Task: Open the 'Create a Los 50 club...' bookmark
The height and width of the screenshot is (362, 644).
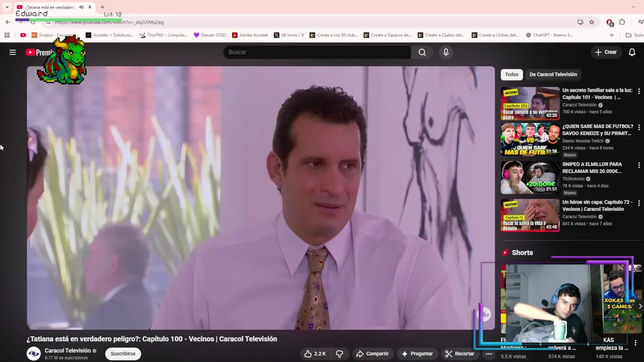Action: pos(334,35)
